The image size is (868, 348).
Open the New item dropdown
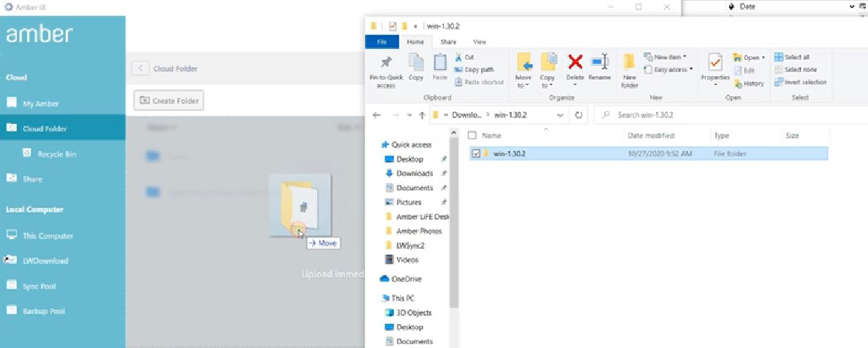(x=665, y=57)
